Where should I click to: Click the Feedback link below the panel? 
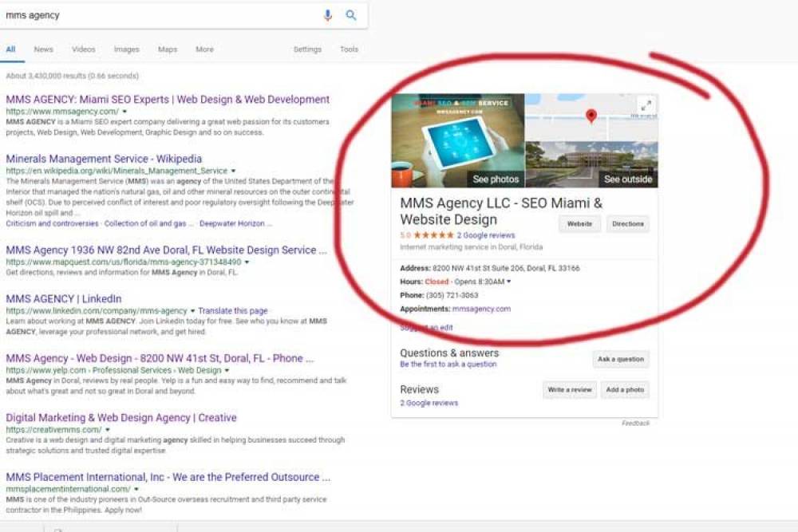(x=636, y=424)
